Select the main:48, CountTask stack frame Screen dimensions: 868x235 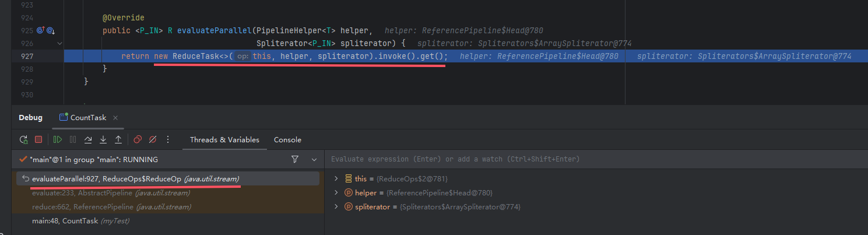tap(80, 221)
